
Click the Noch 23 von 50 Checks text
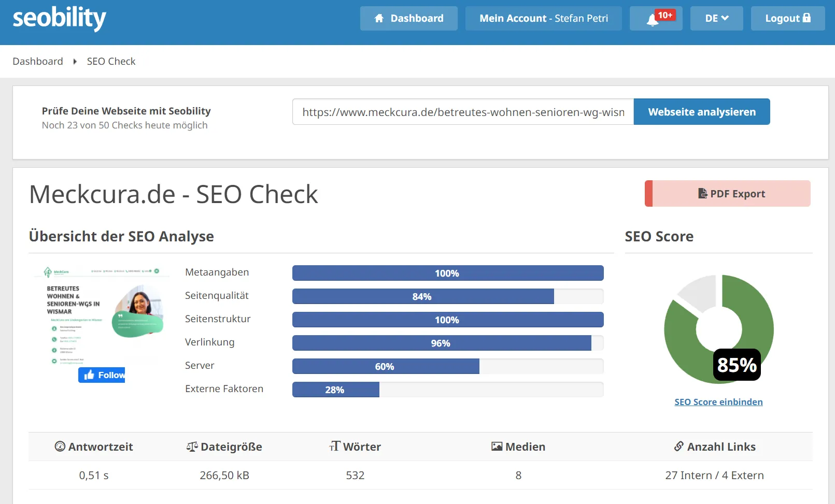(125, 125)
